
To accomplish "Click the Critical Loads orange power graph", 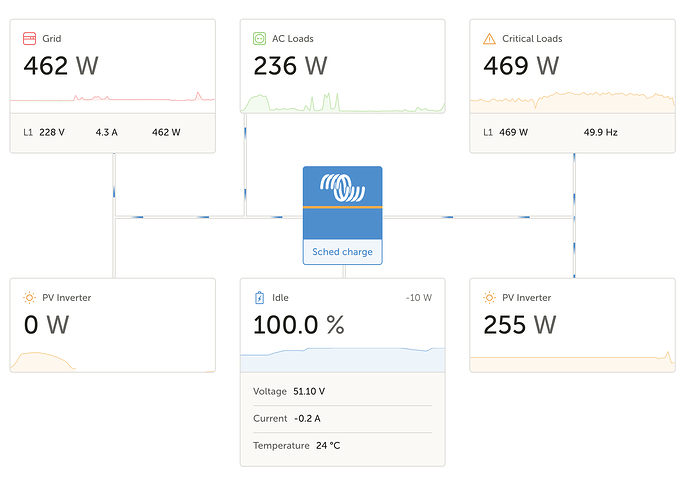I will [x=572, y=100].
